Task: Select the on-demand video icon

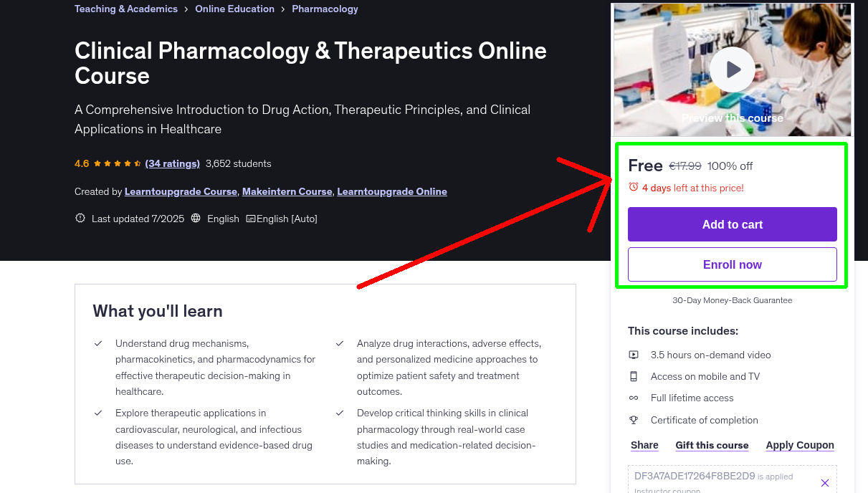Action: coord(634,354)
